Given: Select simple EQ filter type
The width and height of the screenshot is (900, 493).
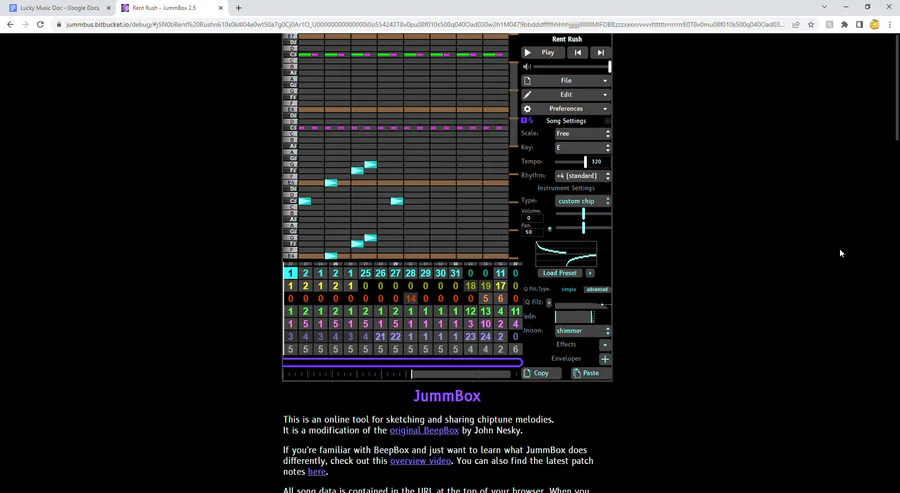Looking at the screenshot, I should point(568,289).
